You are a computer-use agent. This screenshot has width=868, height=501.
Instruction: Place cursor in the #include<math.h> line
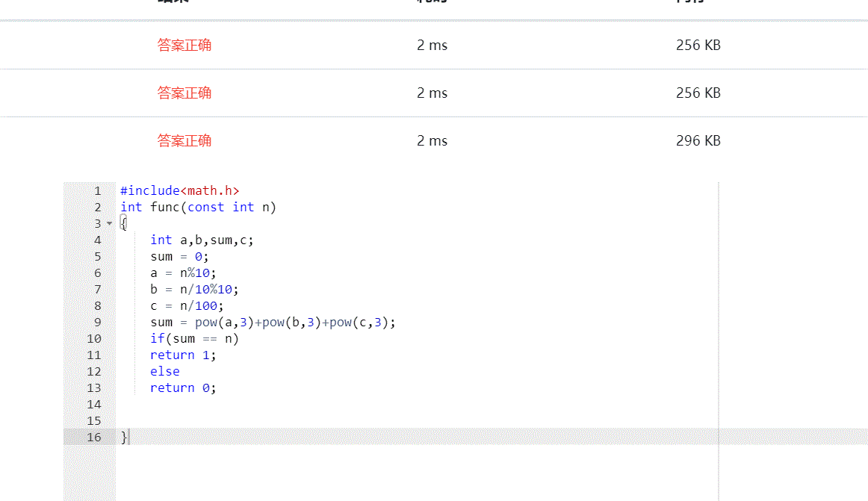(x=179, y=191)
